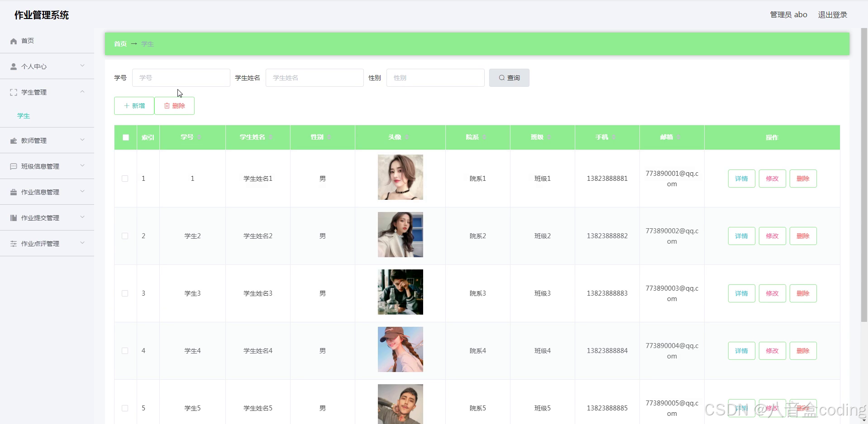Click the 作业点评管理 sliders icon
The width and height of the screenshot is (868, 424).
[14, 244]
